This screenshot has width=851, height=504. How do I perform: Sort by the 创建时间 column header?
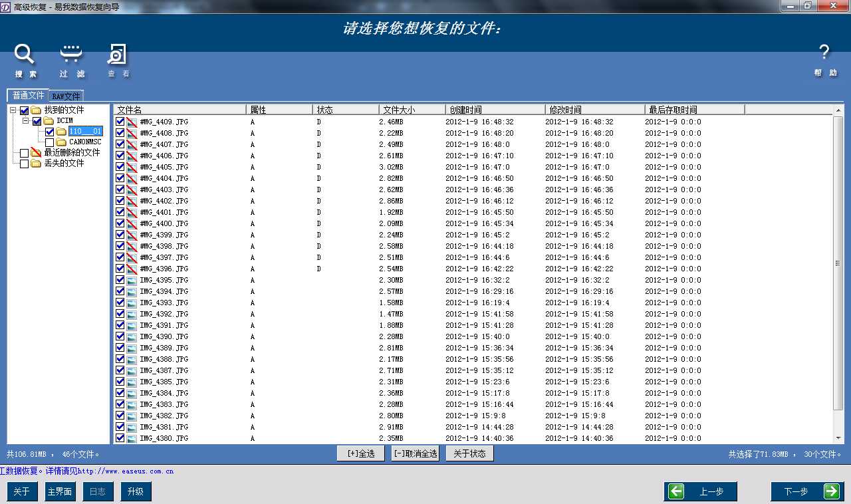[495, 110]
